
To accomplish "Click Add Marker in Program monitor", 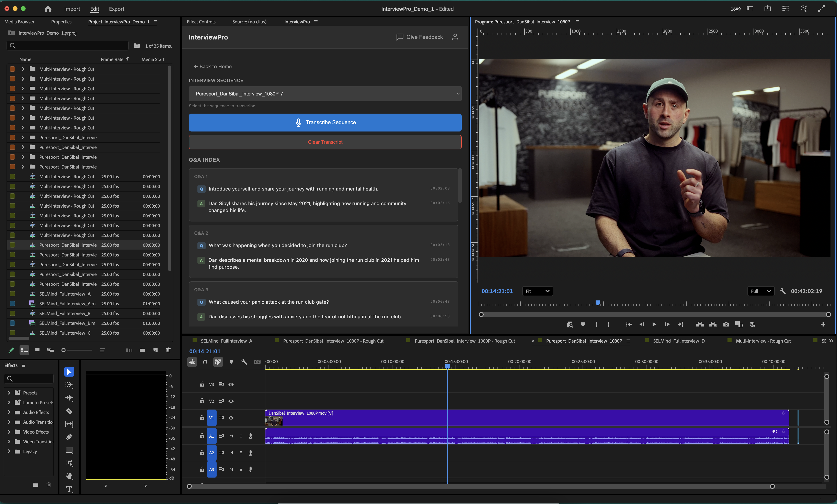I will (x=583, y=324).
